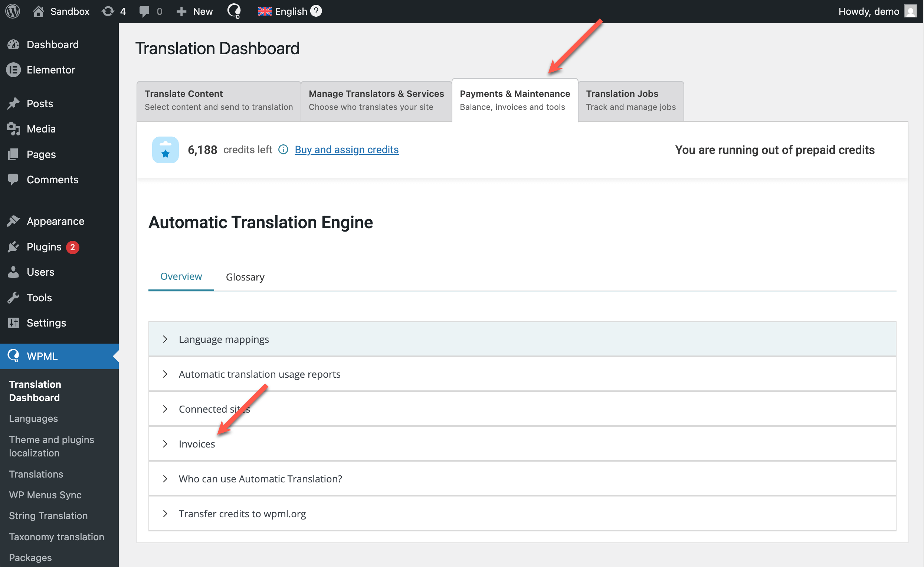This screenshot has width=924, height=567.
Task: Open updates icon in admin bar
Action: (x=108, y=11)
